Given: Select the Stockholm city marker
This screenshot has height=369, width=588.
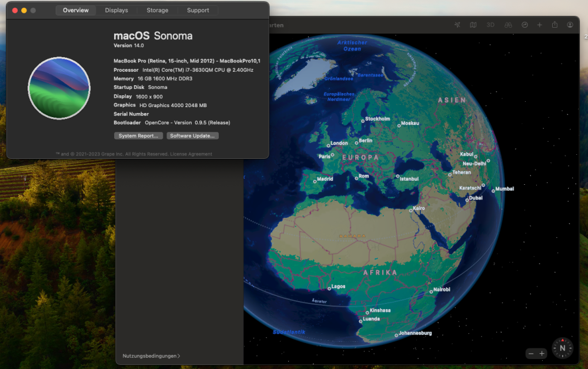Looking at the screenshot, I should [363, 121].
